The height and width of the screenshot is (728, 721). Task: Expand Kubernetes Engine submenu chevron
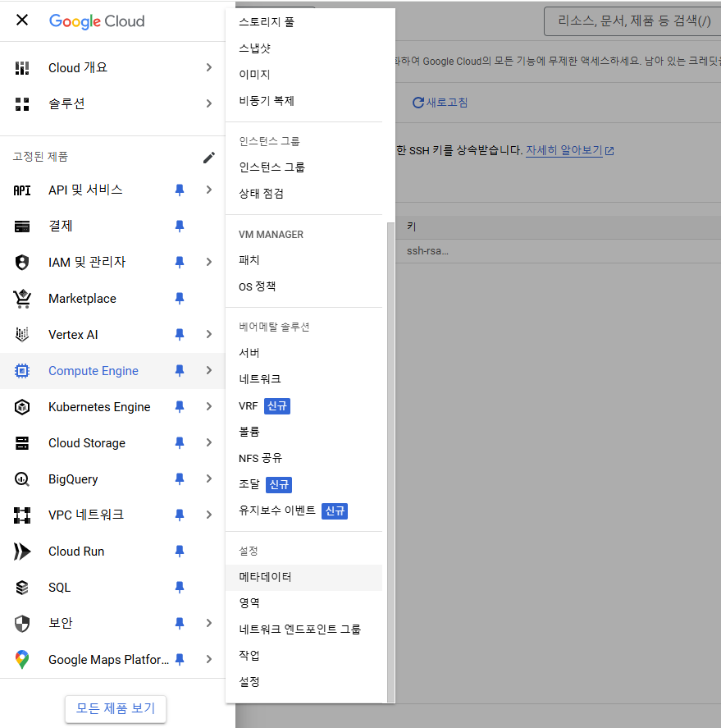(x=209, y=407)
